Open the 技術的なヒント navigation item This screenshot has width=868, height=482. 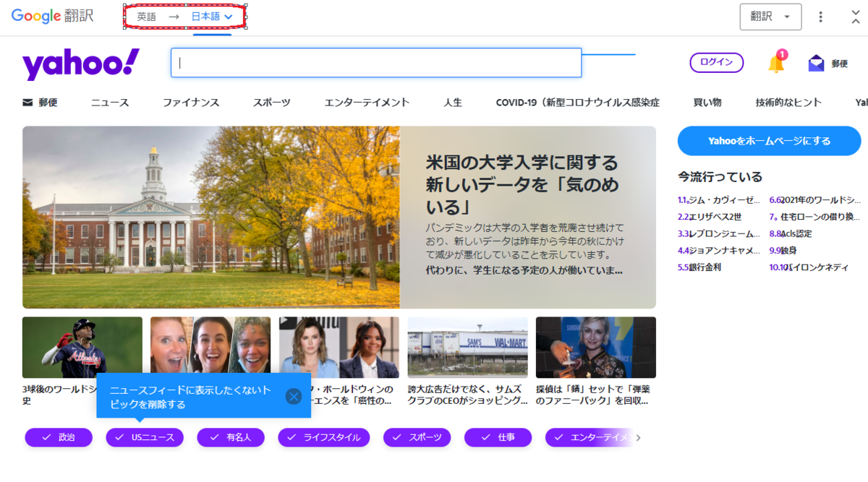tap(788, 103)
